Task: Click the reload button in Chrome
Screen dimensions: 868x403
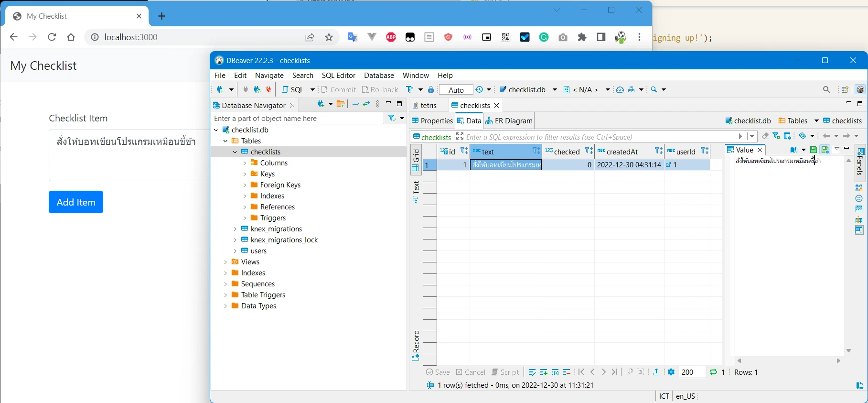Action: [52, 37]
